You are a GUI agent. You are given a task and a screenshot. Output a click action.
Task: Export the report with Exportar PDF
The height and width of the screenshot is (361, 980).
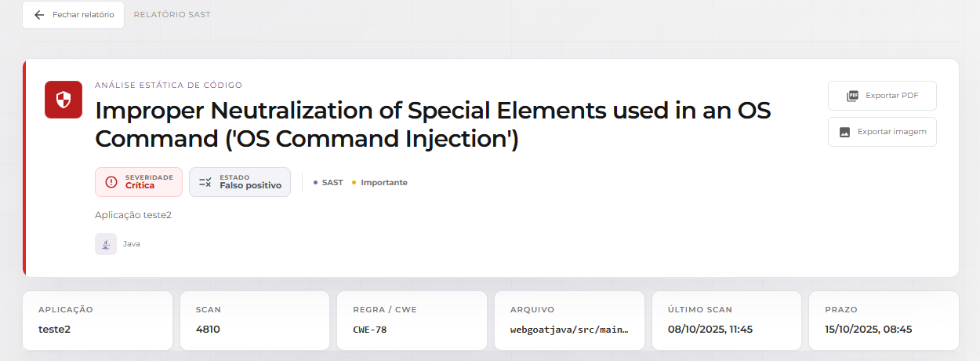[882, 96]
